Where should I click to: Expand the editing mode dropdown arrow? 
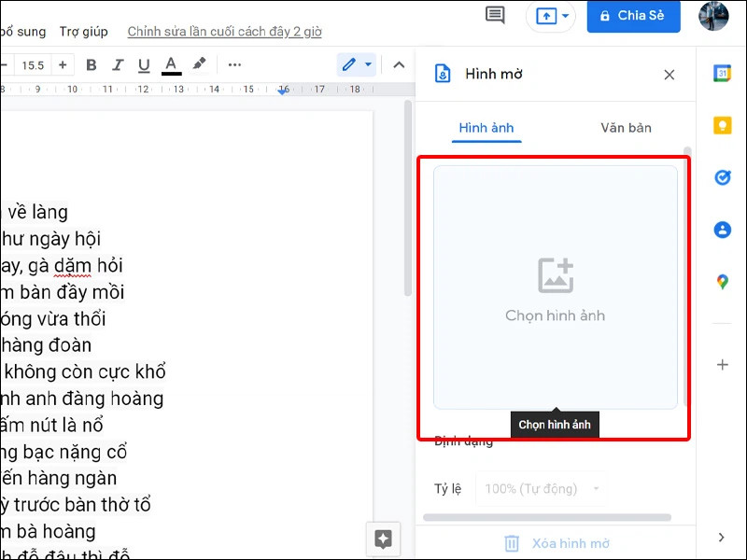click(368, 64)
